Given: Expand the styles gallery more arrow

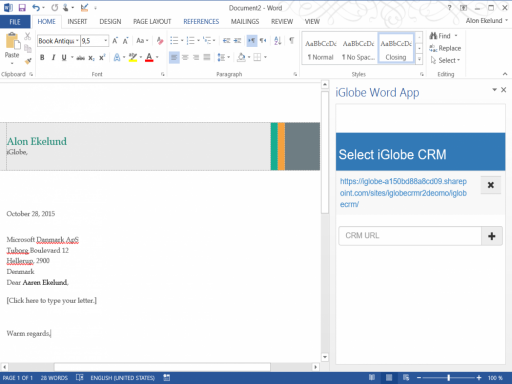Looking at the screenshot, I should (419, 60).
